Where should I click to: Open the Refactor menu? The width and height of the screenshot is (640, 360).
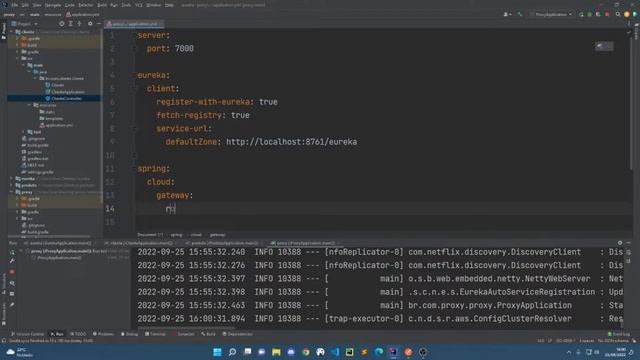[85, 5]
